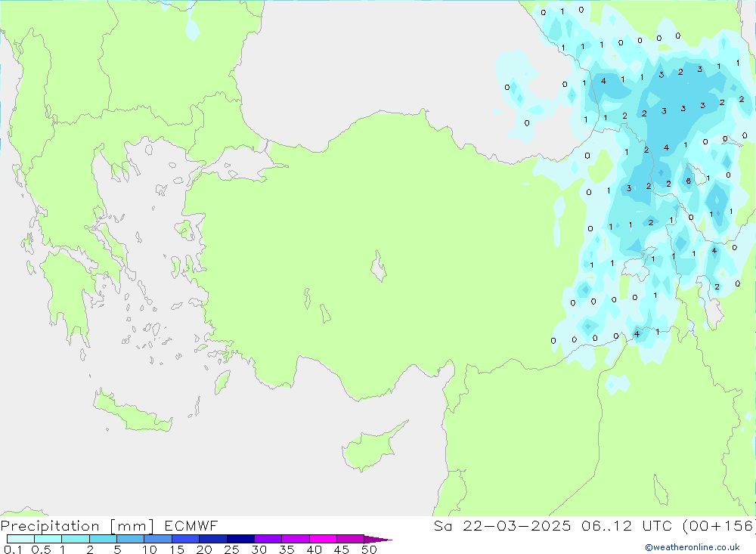Pick the 25–30 mm dark navy swatch
The height and width of the screenshot is (554, 756).
(240, 539)
